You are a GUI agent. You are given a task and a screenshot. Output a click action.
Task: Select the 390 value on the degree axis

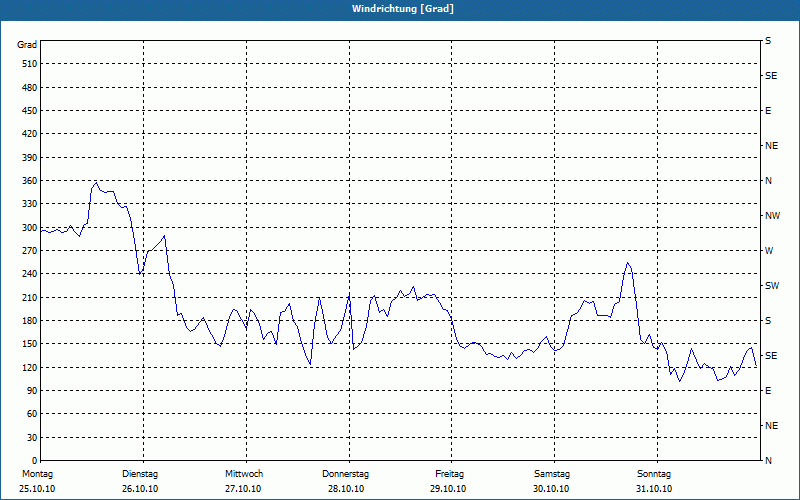coord(30,158)
